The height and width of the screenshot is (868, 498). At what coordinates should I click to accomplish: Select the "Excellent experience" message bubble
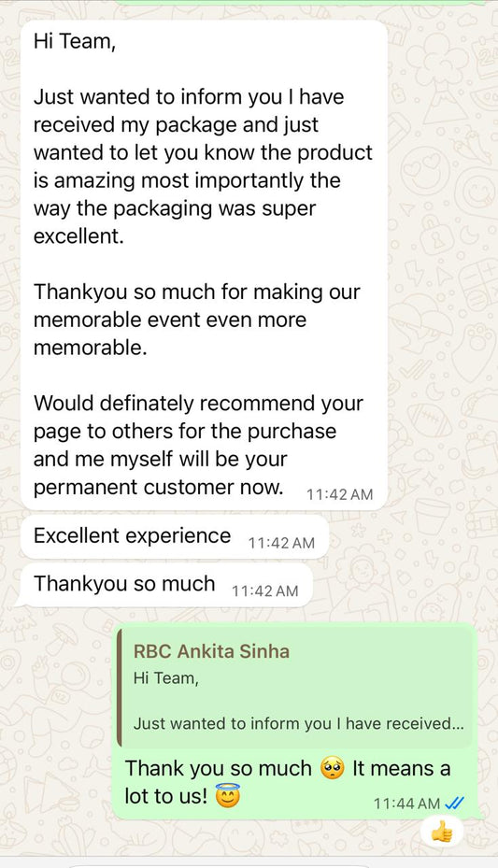(x=175, y=537)
